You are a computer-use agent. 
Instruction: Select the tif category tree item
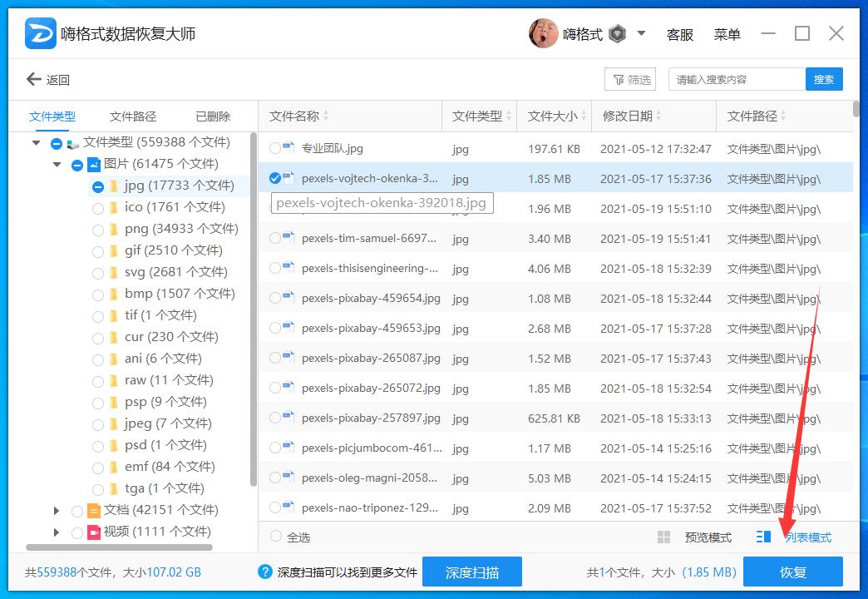[x=160, y=315]
